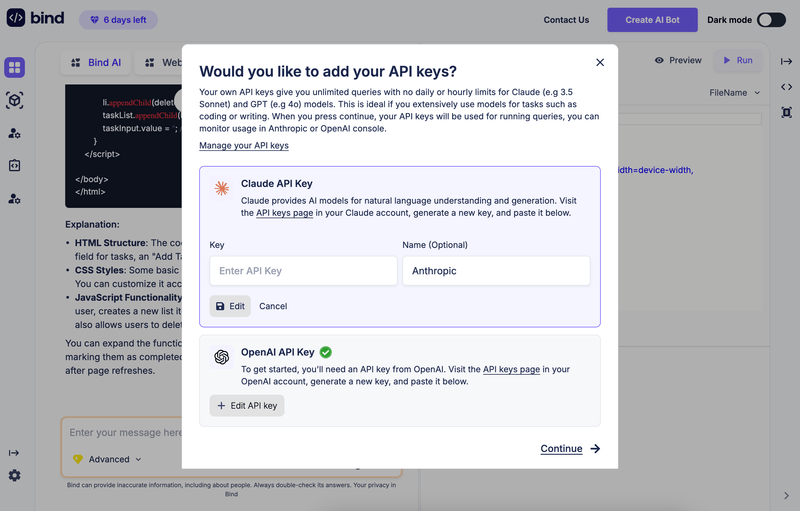This screenshot has width=800, height=511.
Task: Switch to the Bind AI tab
Action: [96, 63]
